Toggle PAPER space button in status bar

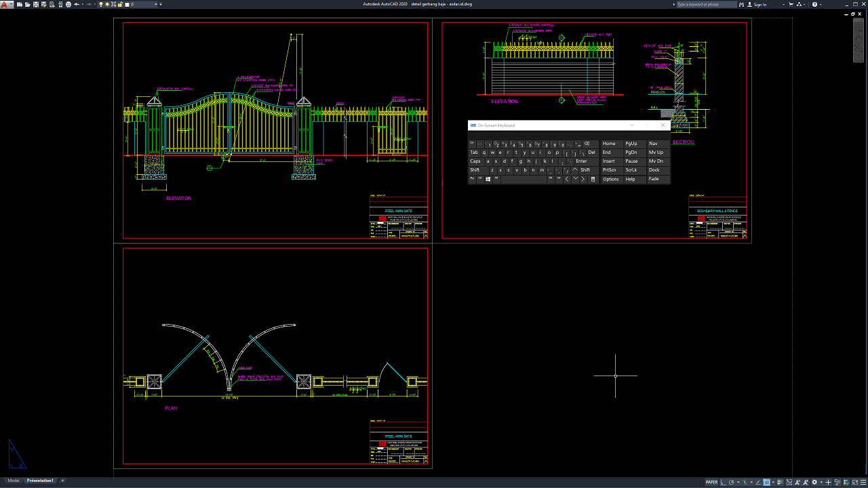coord(712,483)
